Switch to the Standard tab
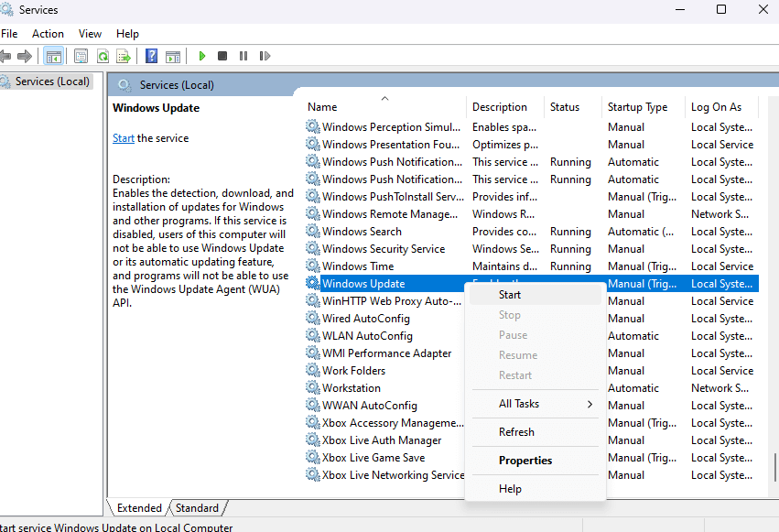Viewport: 779px width, 532px height. click(197, 508)
